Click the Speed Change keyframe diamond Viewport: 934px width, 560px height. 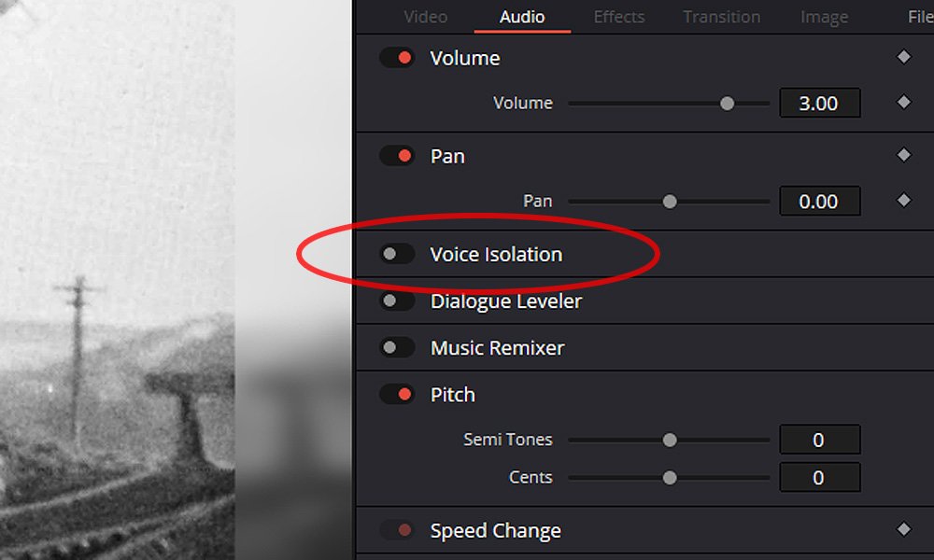coord(903,530)
